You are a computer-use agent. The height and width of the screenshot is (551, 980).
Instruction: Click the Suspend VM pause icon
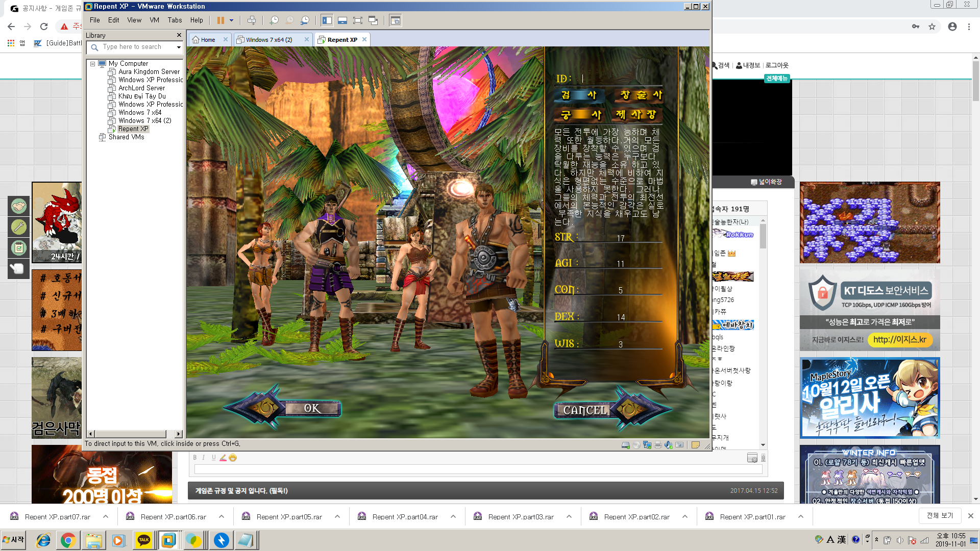(220, 20)
